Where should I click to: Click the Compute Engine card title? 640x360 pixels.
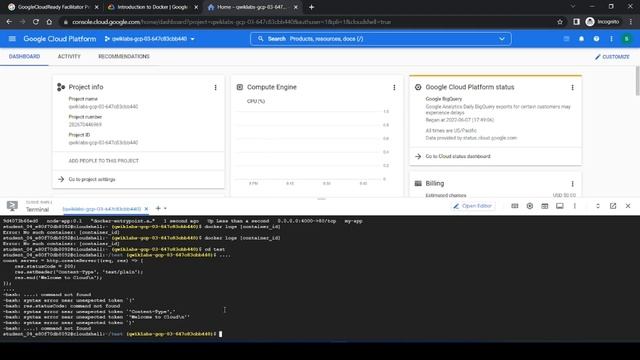click(272, 87)
